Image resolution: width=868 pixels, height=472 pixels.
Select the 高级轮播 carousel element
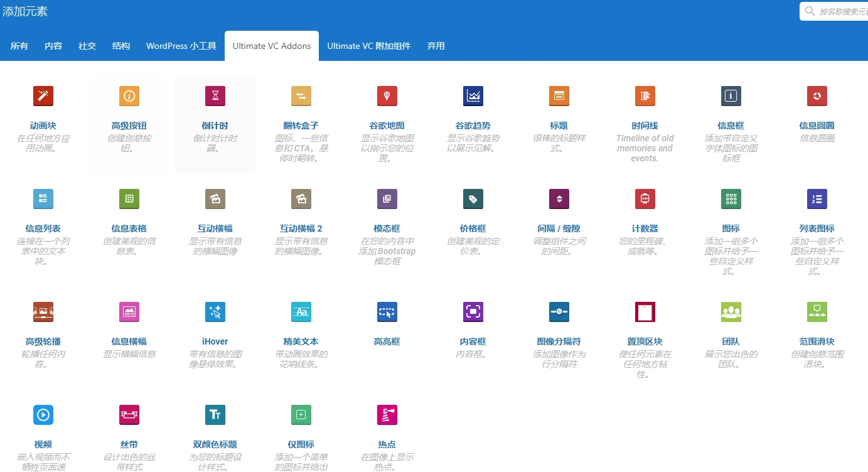coord(43,312)
